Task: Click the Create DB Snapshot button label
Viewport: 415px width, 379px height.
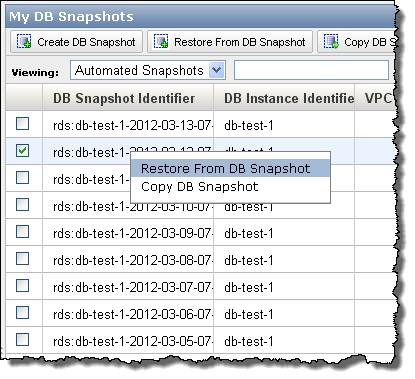Action: coord(86,42)
